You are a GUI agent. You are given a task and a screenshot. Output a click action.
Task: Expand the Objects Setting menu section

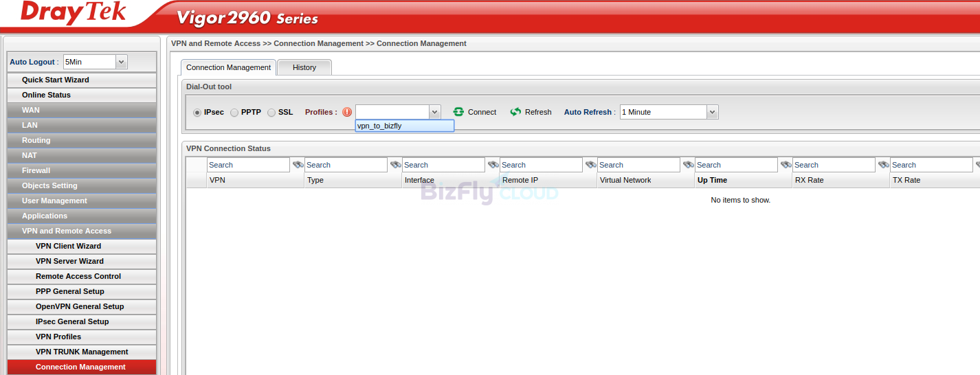pos(82,185)
